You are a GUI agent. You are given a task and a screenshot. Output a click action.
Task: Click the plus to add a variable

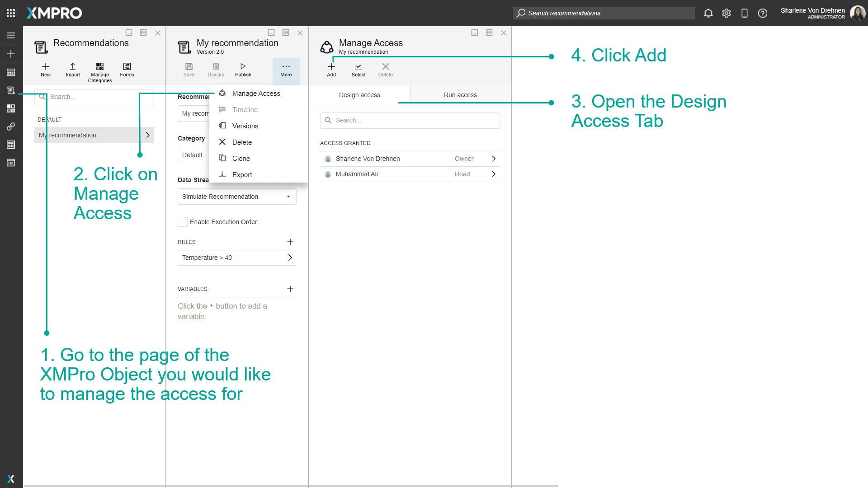click(x=290, y=289)
